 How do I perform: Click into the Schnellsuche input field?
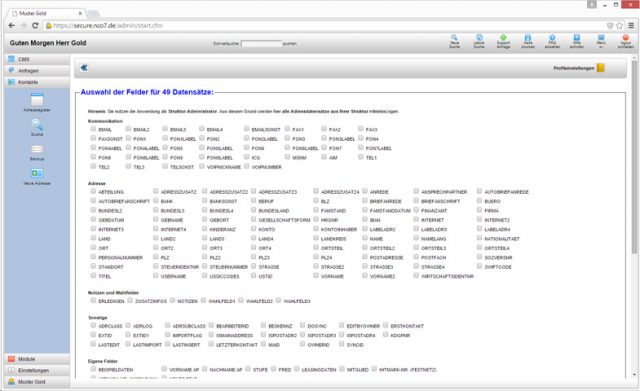262,44
